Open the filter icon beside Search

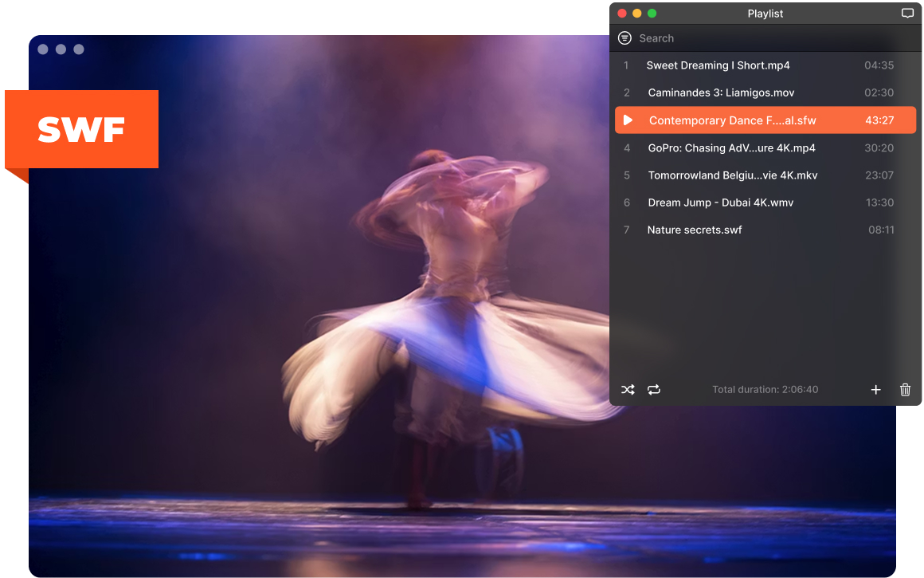pyautogui.click(x=624, y=38)
